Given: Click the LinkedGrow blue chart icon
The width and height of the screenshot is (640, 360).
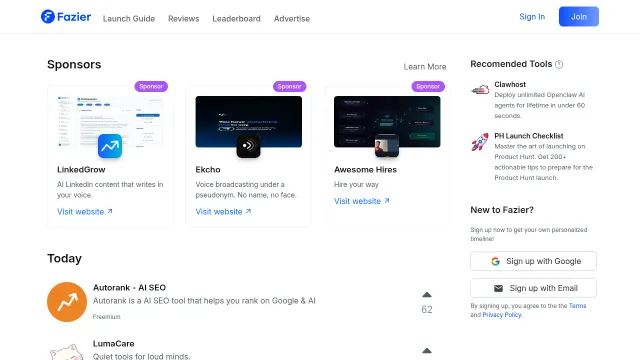Looking at the screenshot, I should [x=110, y=146].
